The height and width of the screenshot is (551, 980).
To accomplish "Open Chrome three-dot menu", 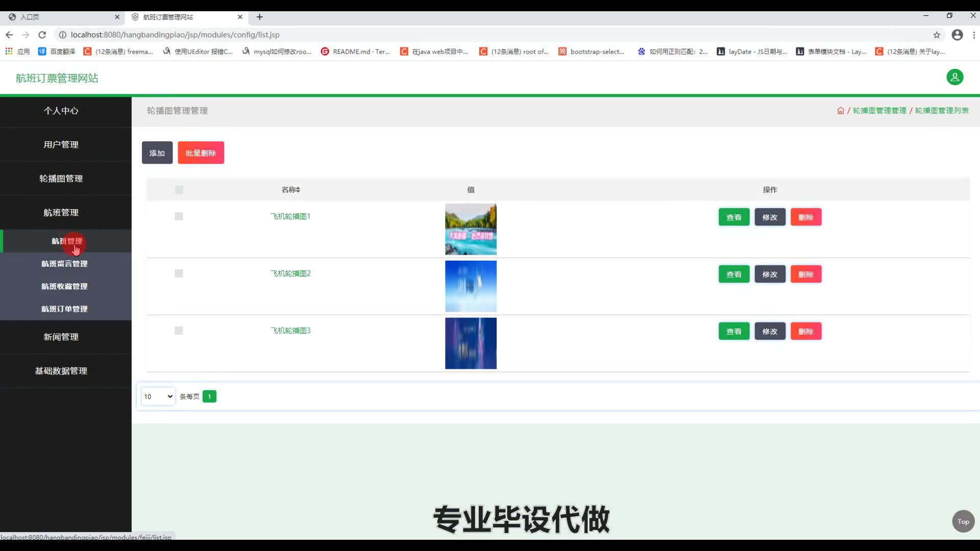I will coord(974,35).
